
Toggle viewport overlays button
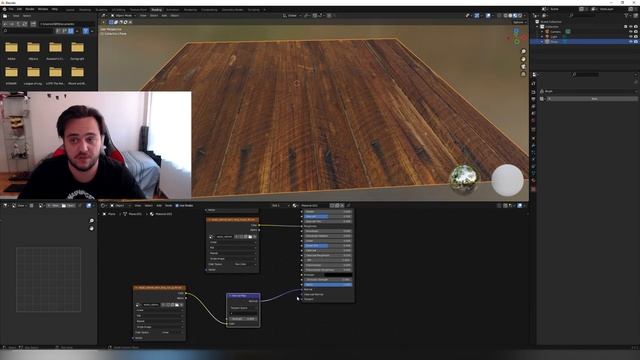coord(488,16)
